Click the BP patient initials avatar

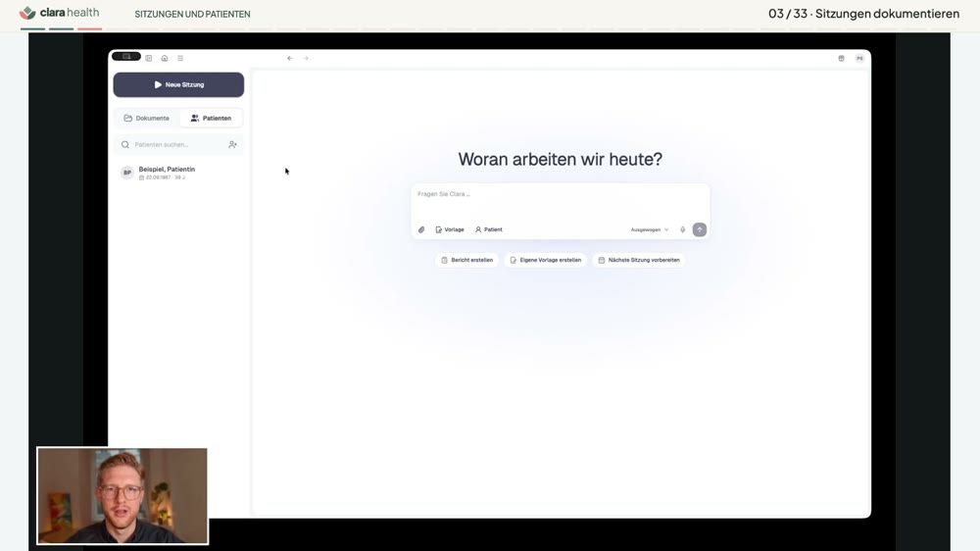point(127,173)
